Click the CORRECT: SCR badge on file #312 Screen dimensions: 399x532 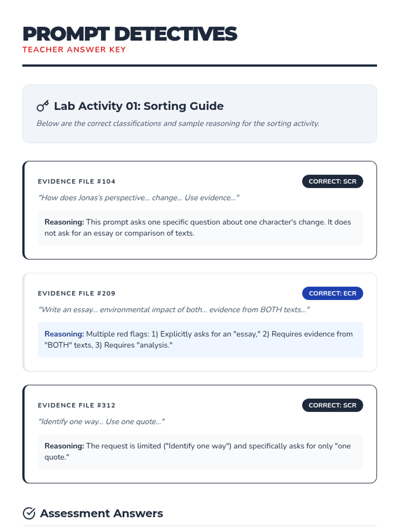332,405
